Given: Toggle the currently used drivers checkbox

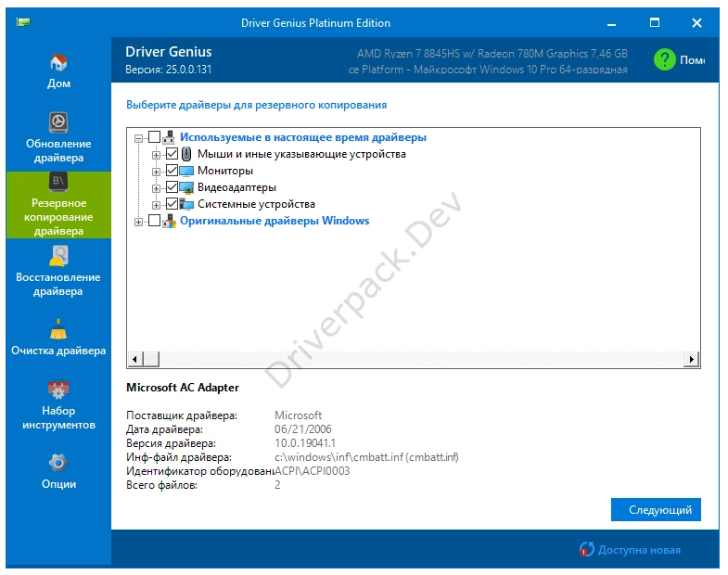Looking at the screenshot, I should [x=154, y=137].
